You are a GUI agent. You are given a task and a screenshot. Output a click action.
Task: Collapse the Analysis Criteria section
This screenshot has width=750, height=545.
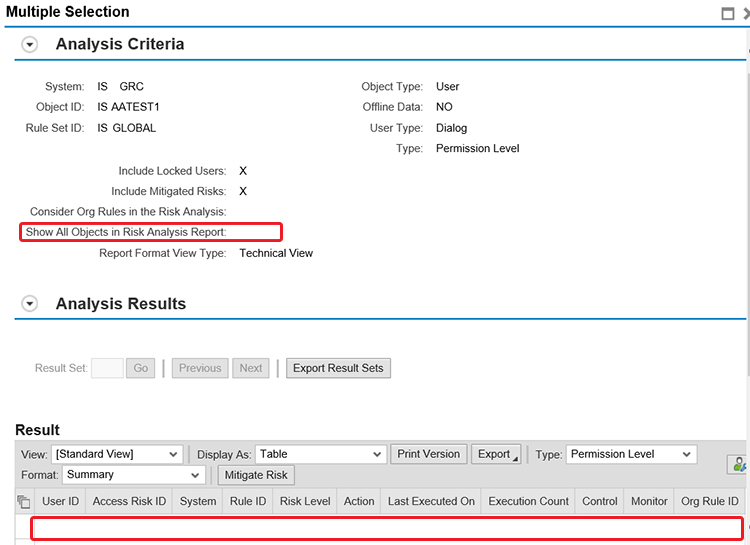point(30,45)
